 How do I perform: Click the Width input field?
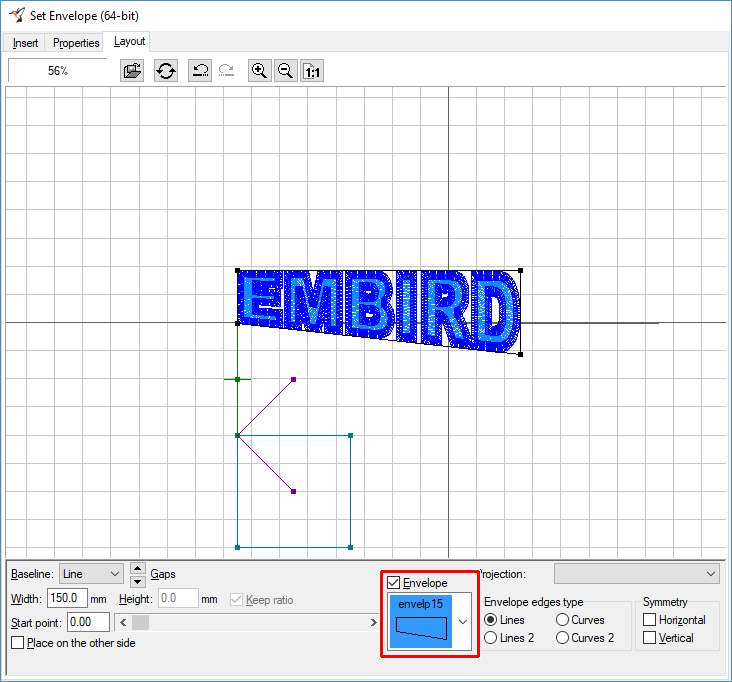pos(67,599)
